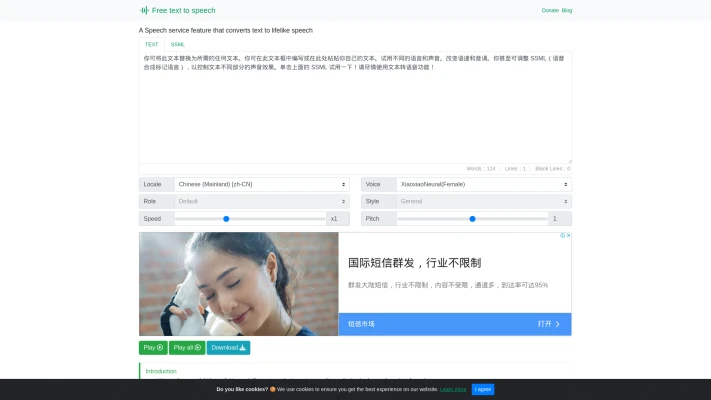Click the Lines : 1 counter

pos(515,169)
